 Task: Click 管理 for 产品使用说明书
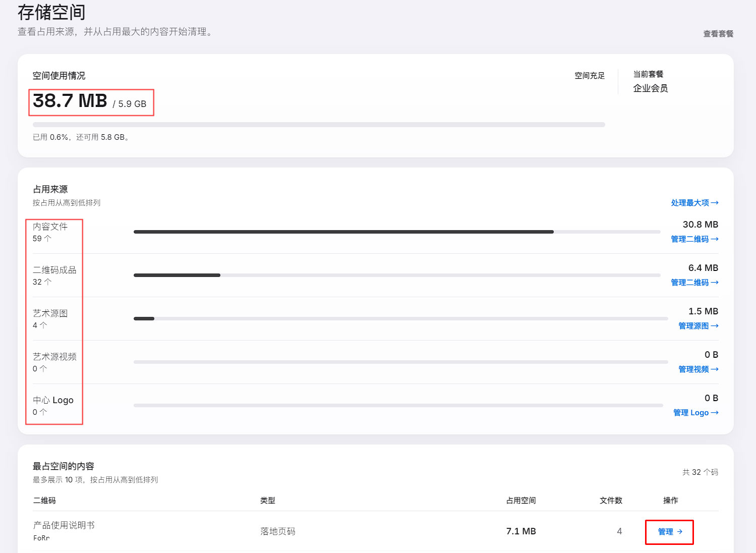pos(670,532)
